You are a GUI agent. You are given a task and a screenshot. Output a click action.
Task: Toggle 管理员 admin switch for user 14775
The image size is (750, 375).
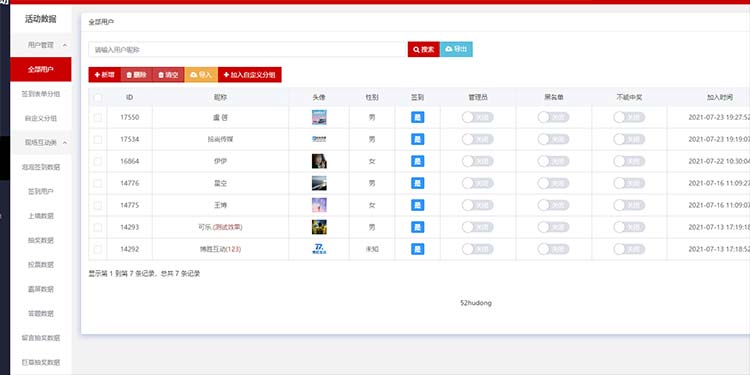pos(477,205)
